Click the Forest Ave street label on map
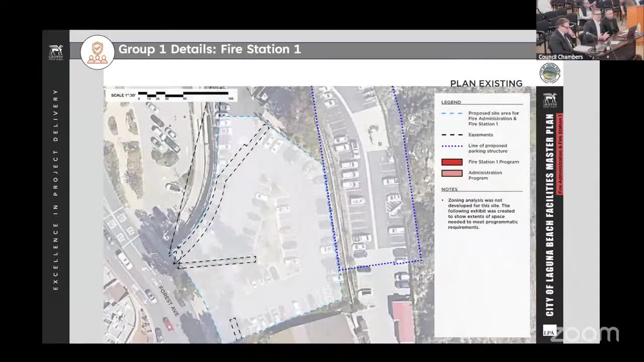The image size is (644, 362). (169, 298)
